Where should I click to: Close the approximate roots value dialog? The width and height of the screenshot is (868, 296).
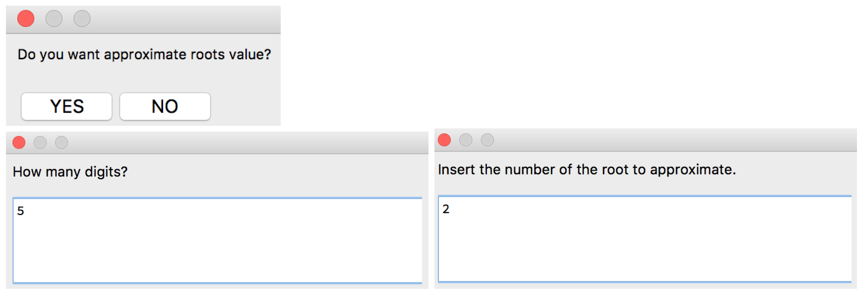(26, 18)
